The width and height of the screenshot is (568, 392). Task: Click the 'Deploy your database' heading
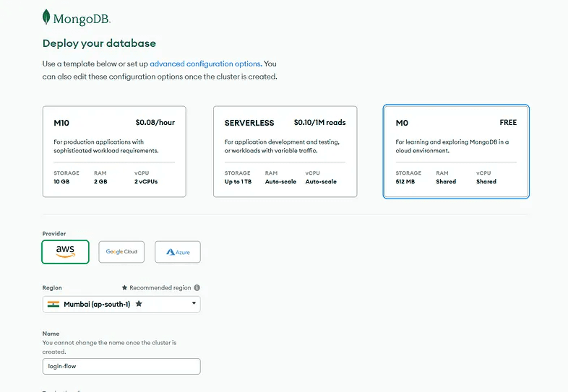click(x=99, y=43)
